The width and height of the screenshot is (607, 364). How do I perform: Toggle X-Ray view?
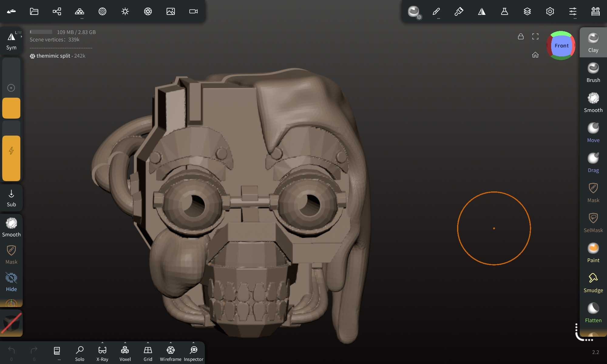102,353
